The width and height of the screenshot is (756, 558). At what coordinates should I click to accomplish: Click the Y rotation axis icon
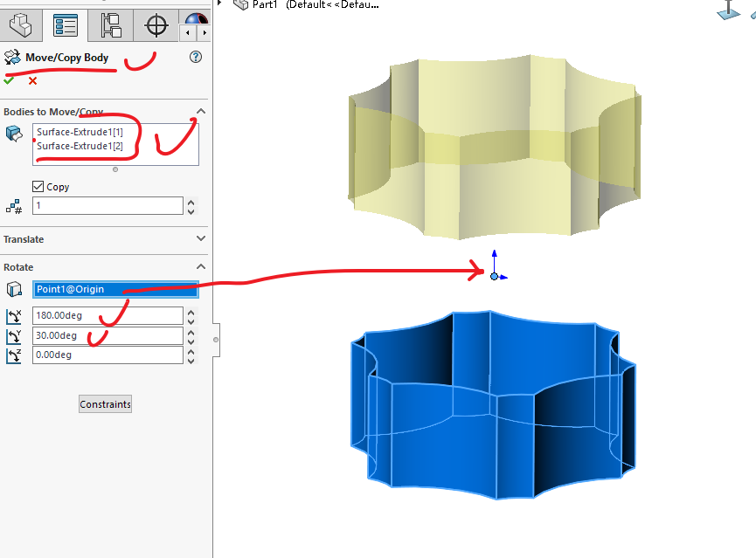[14, 336]
